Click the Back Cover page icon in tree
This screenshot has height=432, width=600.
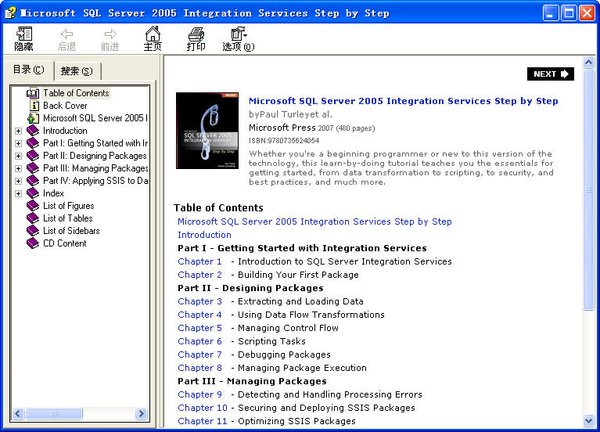(34, 105)
